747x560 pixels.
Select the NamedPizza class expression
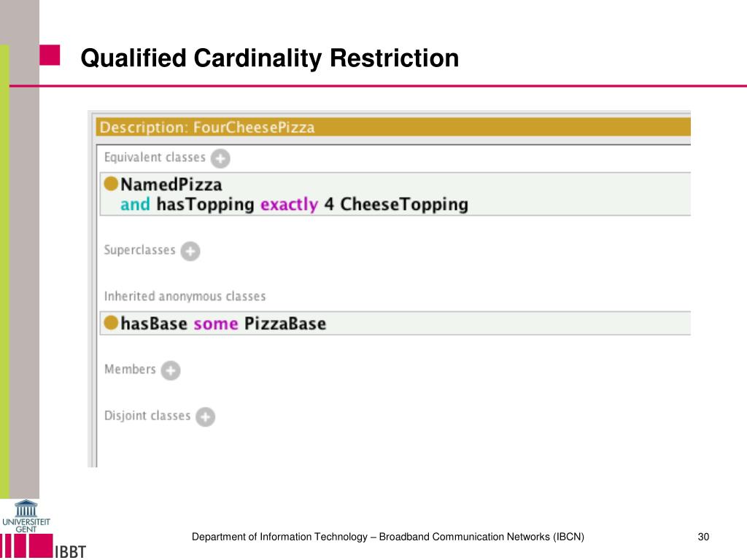[171, 184]
